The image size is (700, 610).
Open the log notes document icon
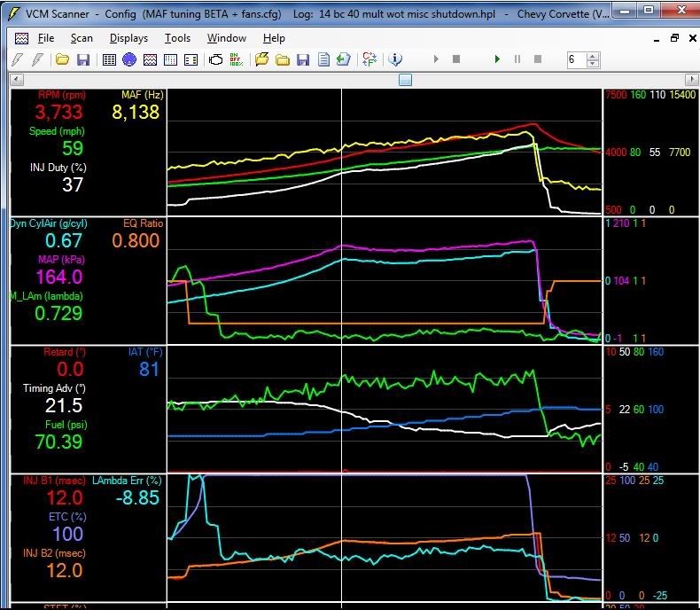point(323,59)
